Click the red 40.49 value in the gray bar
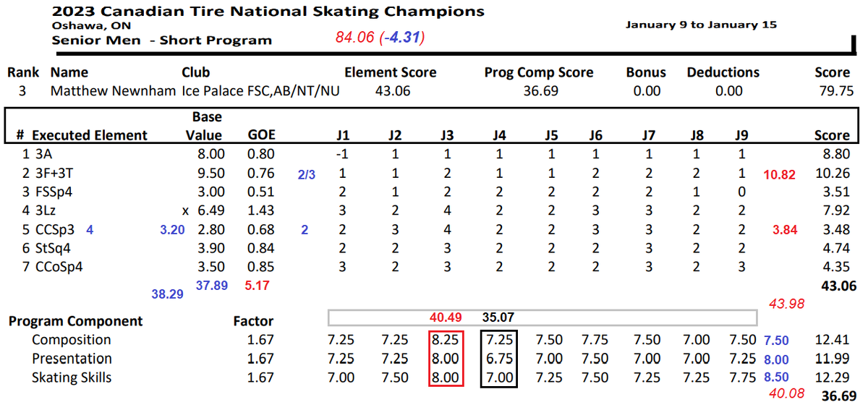This screenshot has width=868, height=410. (x=446, y=317)
